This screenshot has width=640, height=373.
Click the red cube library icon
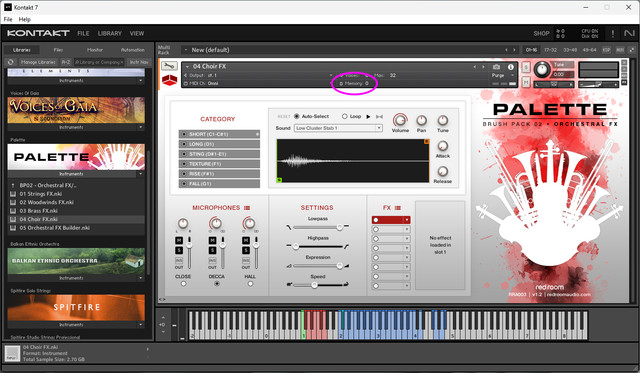169,80
